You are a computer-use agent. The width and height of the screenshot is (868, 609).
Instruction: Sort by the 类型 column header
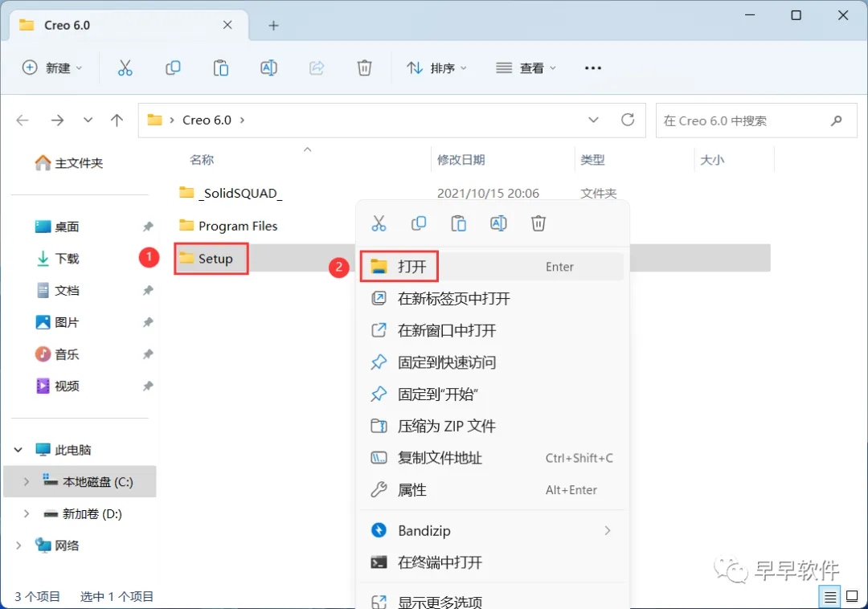[592, 160]
